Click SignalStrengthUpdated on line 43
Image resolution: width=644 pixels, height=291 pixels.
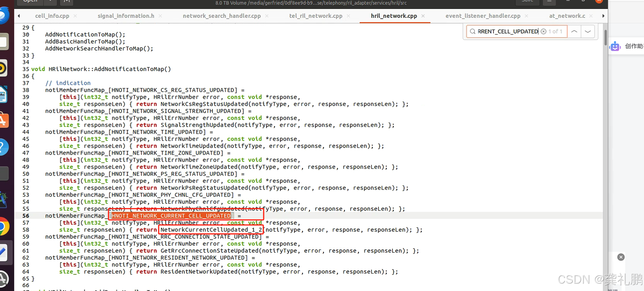pos(197,125)
